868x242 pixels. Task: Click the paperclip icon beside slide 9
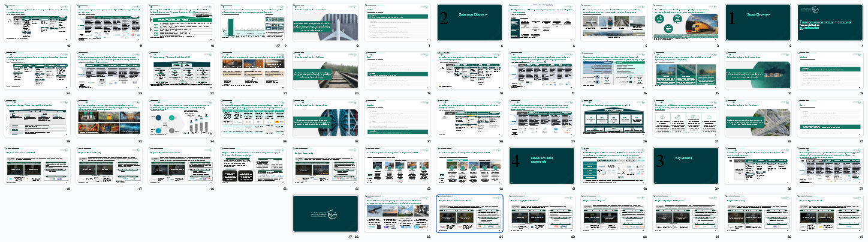click(278, 46)
